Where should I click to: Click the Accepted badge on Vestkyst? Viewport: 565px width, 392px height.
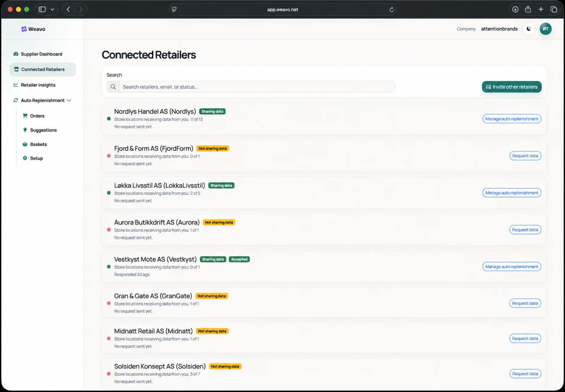point(239,260)
